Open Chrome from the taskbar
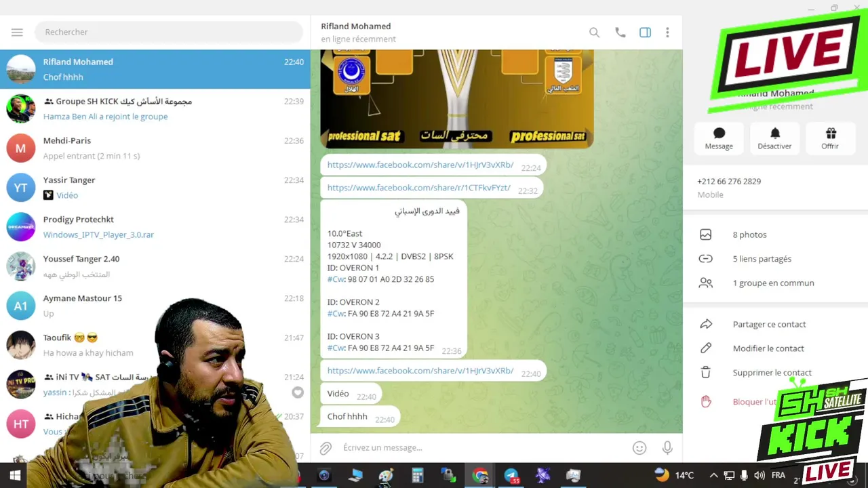The height and width of the screenshot is (488, 868). (x=480, y=476)
